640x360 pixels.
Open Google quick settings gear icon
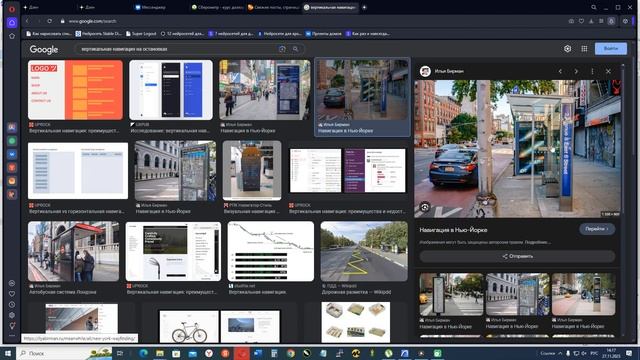(567, 49)
